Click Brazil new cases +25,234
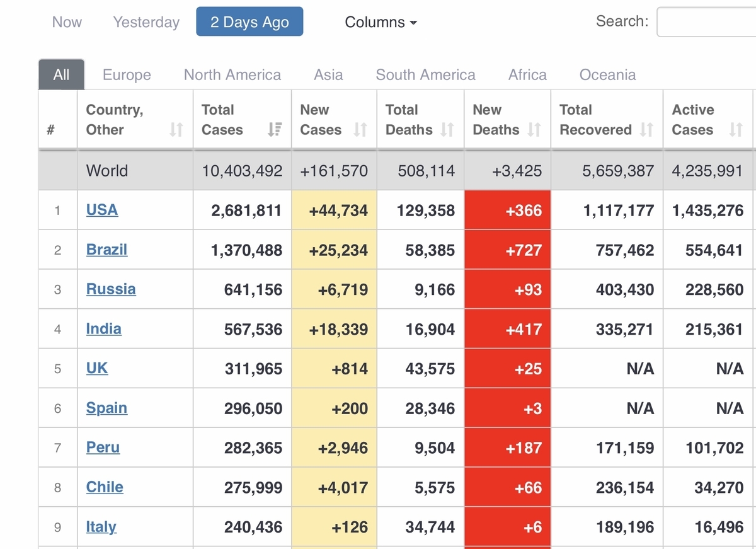The width and height of the screenshot is (756, 549). tap(338, 250)
